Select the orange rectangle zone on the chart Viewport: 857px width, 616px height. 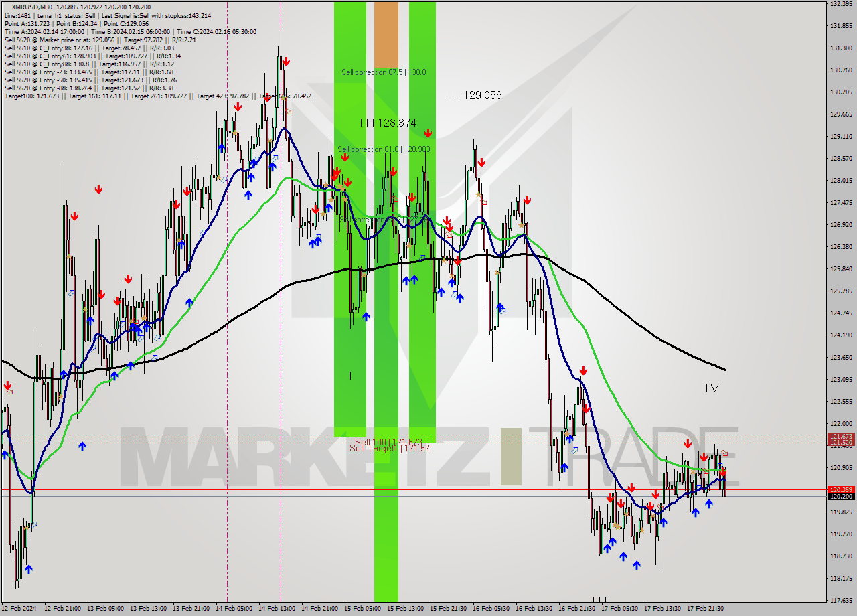[386, 33]
